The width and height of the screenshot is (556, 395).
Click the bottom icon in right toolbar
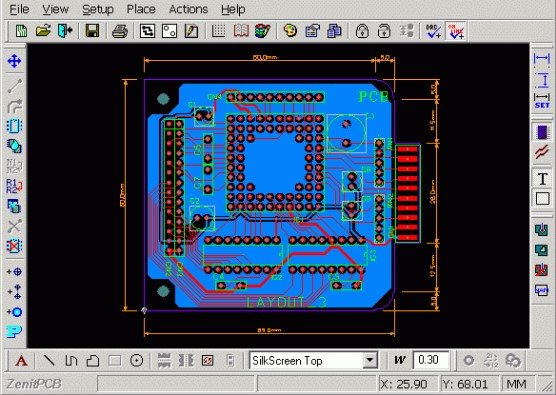[542, 290]
